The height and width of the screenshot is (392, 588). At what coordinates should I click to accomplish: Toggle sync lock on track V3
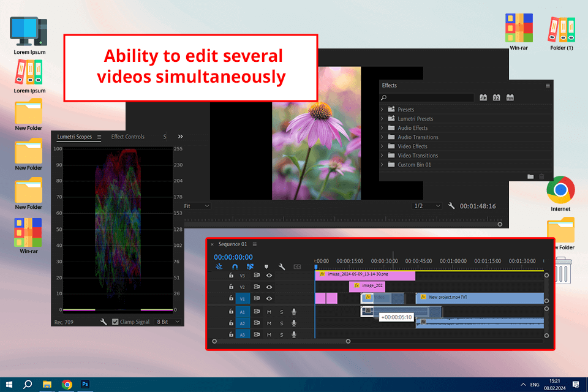pyautogui.click(x=257, y=276)
